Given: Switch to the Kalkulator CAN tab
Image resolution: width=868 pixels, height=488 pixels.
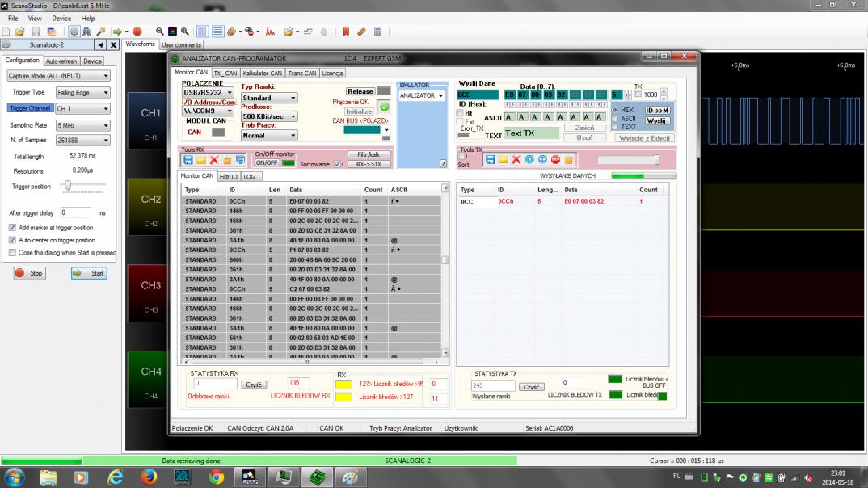Looking at the screenshot, I should coord(262,73).
